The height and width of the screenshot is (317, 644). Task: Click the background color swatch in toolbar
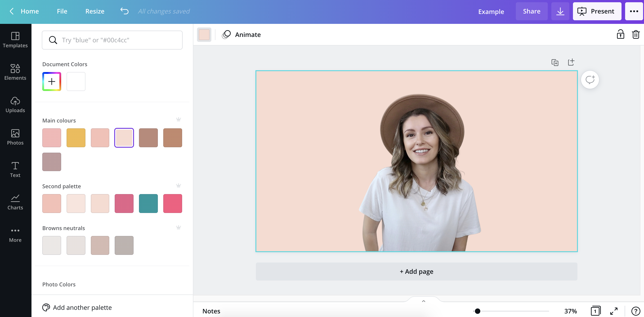tap(204, 34)
